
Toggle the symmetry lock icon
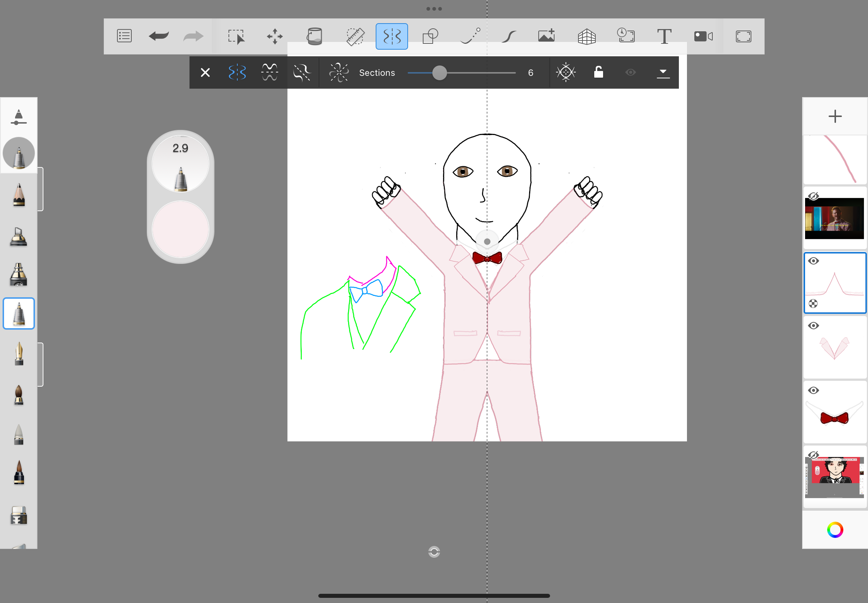[x=598, y=72]
